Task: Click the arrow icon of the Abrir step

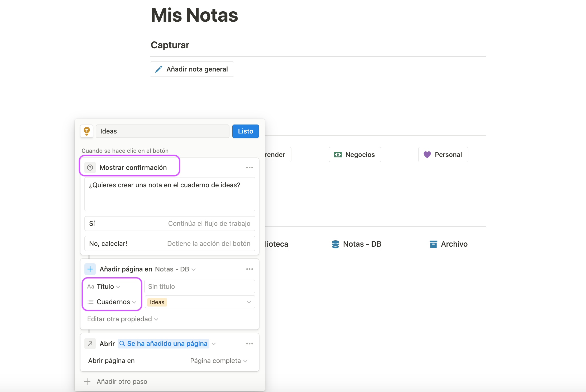Action: tap(90, 344)
